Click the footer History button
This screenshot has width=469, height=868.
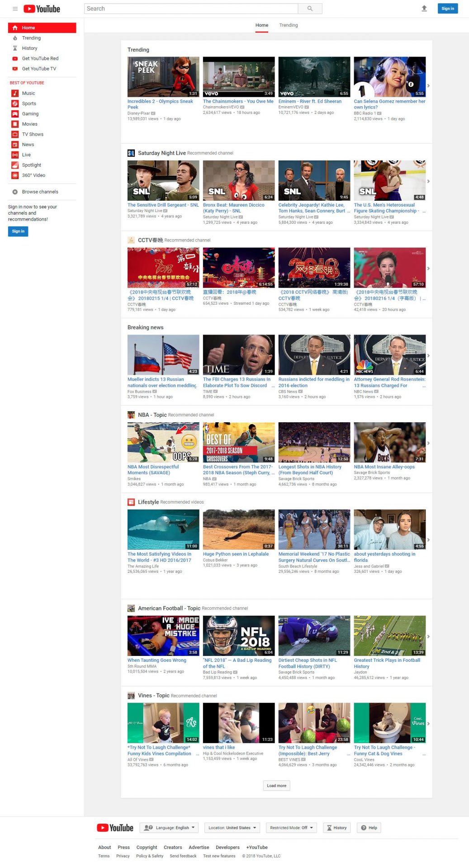(337, 828)
